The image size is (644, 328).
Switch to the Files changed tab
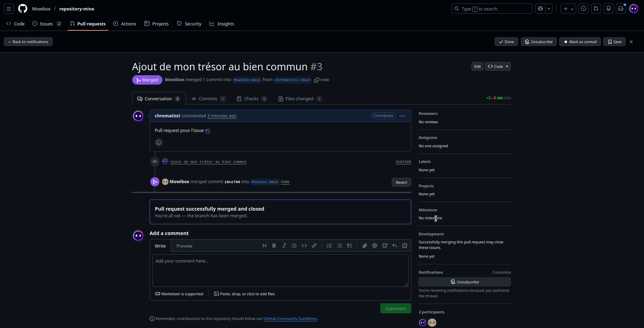[x=300, y=99]
